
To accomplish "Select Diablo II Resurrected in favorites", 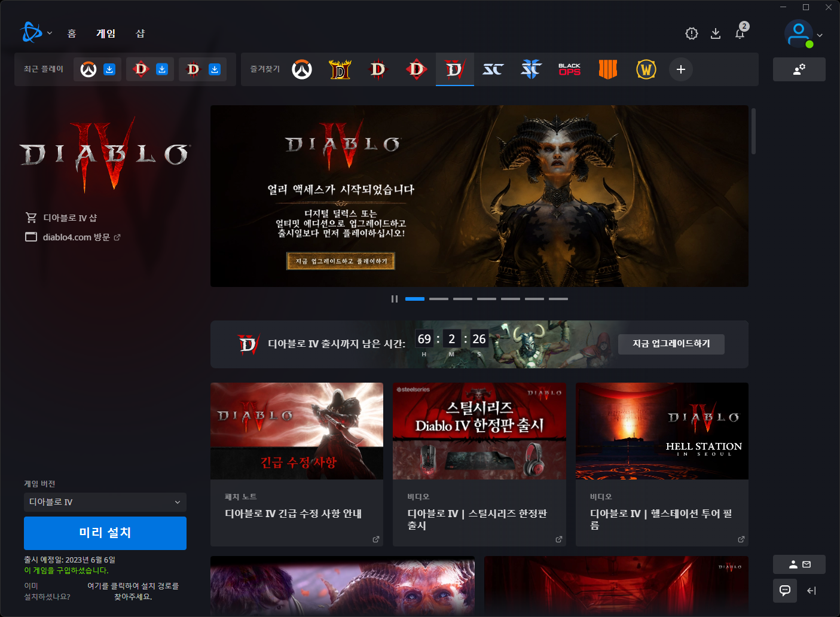I will pyautogui.click(x=340, y=69).
